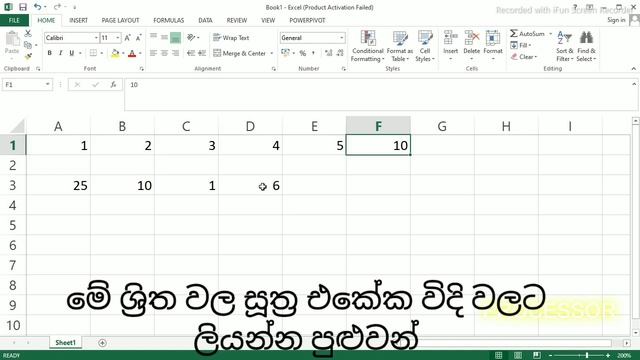
Task: Open the Fill Color yellow bucket swatch
Action: pos(115,53)
